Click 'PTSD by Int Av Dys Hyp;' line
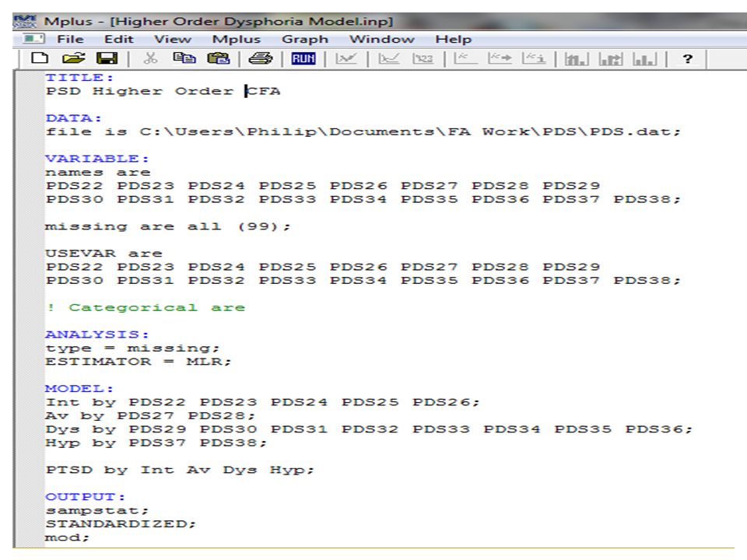The width and height of the screenshot is (747, 560). pyautogui.click(x=180, y=470)
